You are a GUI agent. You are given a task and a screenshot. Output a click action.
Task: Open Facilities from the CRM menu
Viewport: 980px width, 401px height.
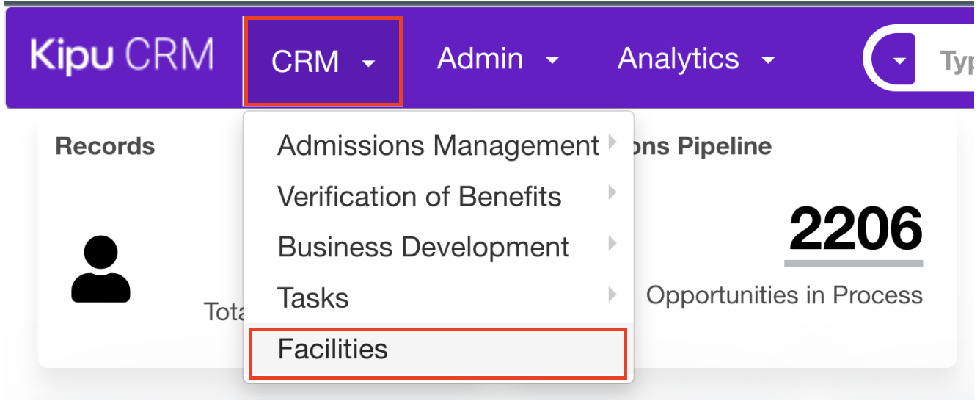click(x=333, y=350)
